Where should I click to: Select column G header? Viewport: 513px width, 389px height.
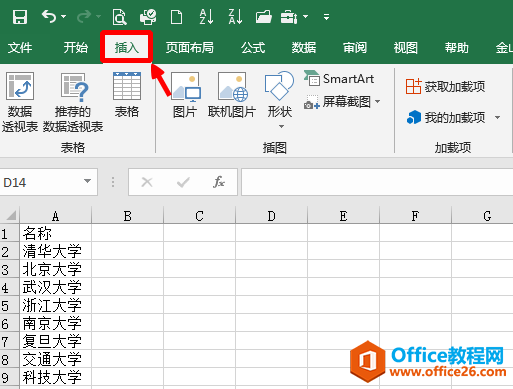click(x=482, y=216)
